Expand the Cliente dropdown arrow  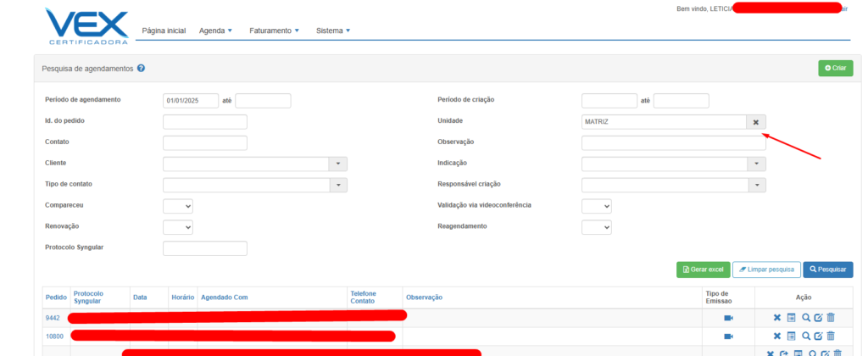[338, 164]
